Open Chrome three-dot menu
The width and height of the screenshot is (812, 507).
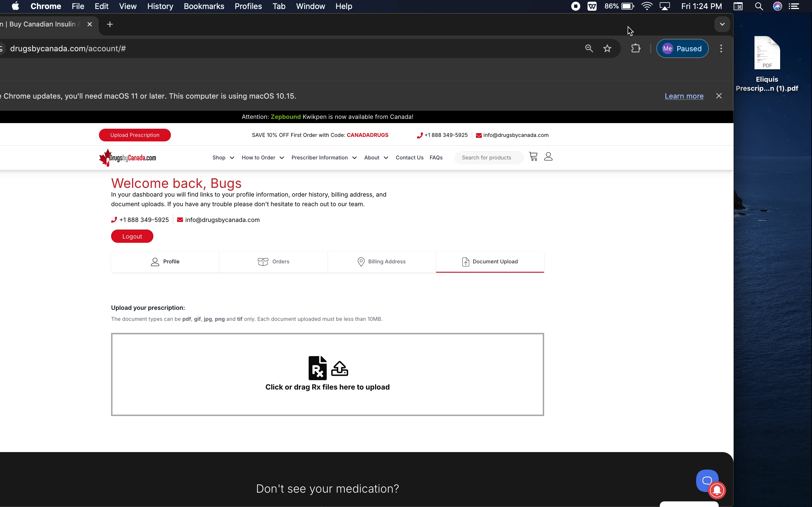[721, 49]
